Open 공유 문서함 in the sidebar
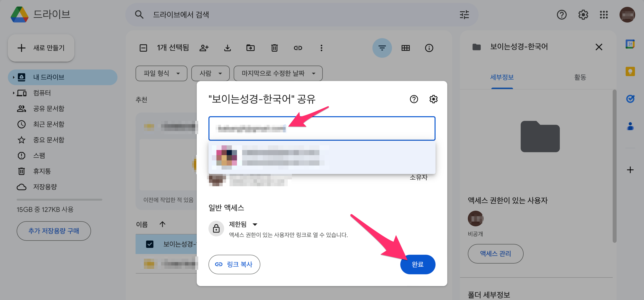Image resolution: width=644 pixels, height=300 pixels. (48, 108)
